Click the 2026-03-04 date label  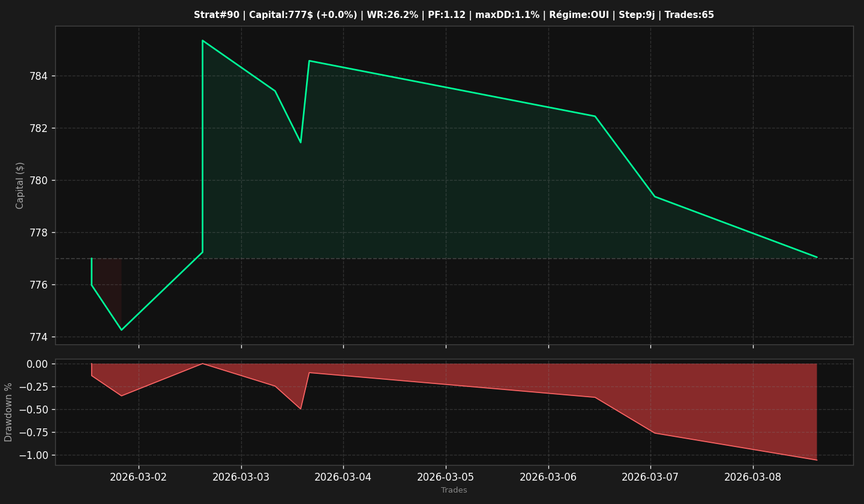[x=343, y=477]
